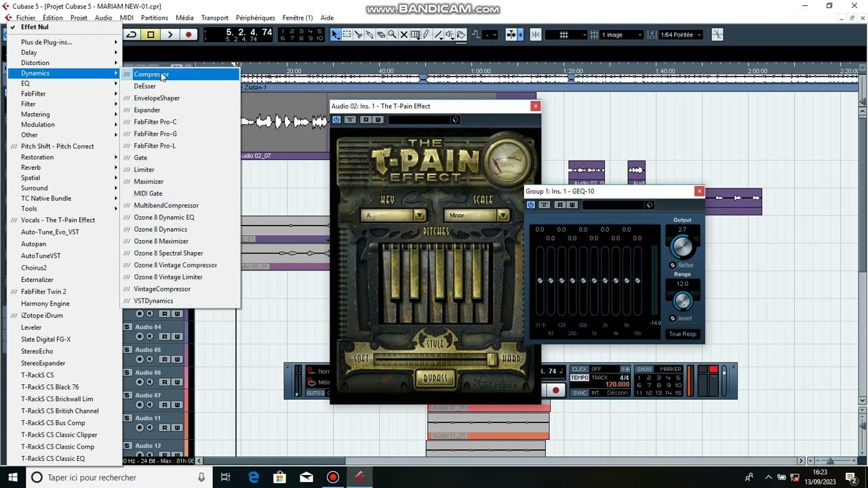Toggle the Autoscroll button in toolbar

(x=511, y=35)
